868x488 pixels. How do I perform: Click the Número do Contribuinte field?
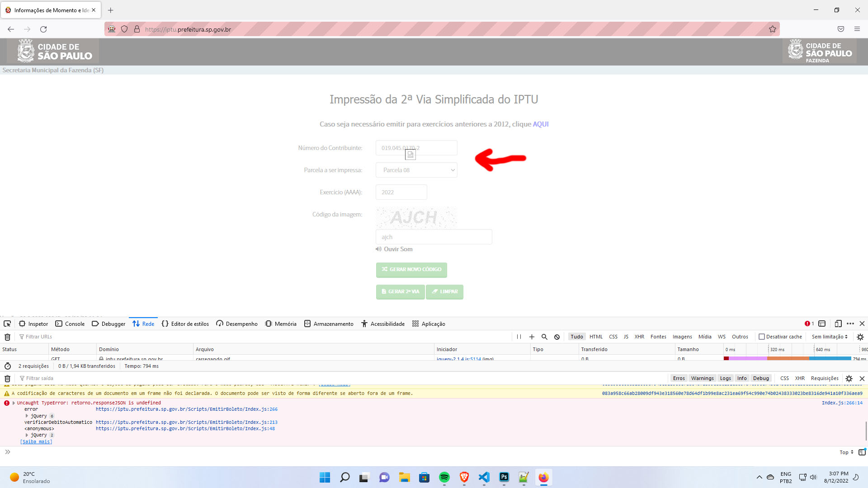point(416,148)
